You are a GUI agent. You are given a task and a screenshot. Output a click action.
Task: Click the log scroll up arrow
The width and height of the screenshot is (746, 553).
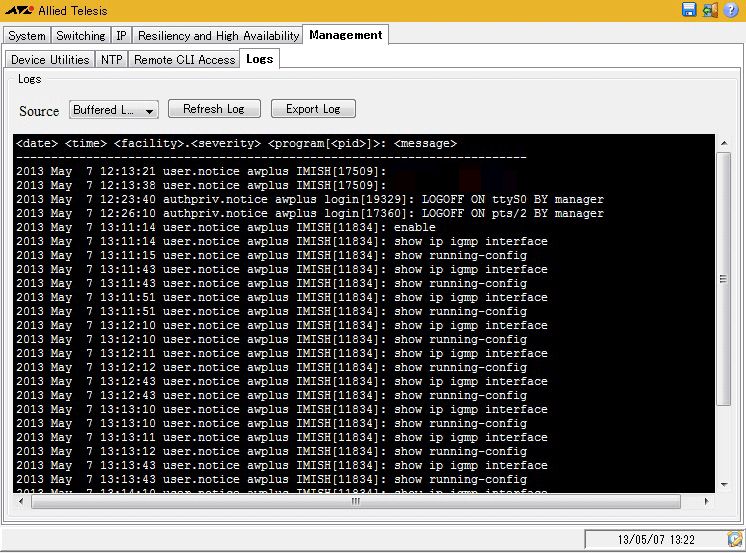point(724,143)
